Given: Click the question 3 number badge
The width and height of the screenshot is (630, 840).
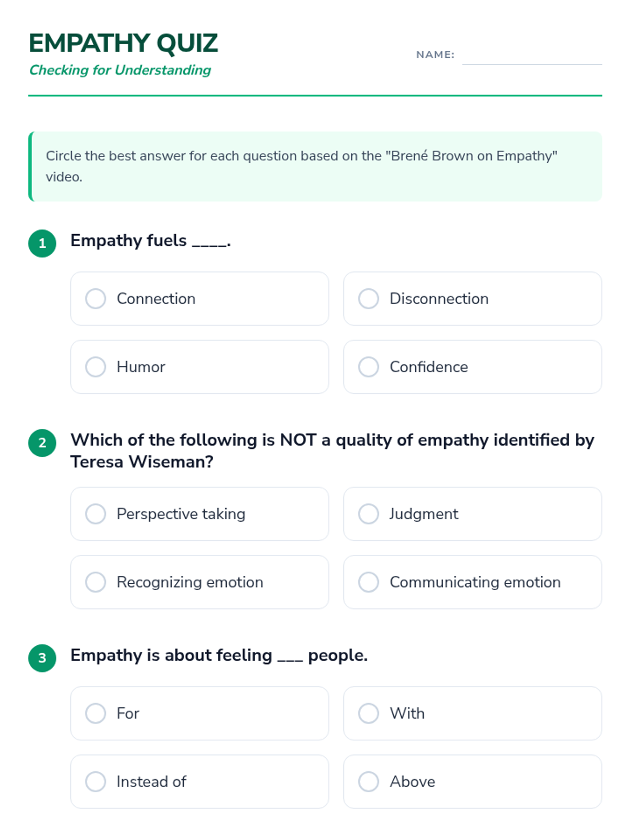Looking at the screenshot, I should (x=43, y=658).
